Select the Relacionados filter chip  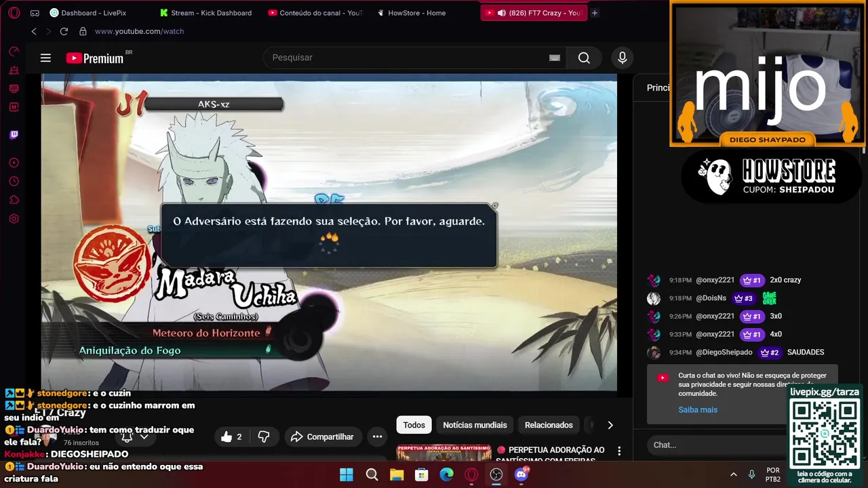pos(549,425)
